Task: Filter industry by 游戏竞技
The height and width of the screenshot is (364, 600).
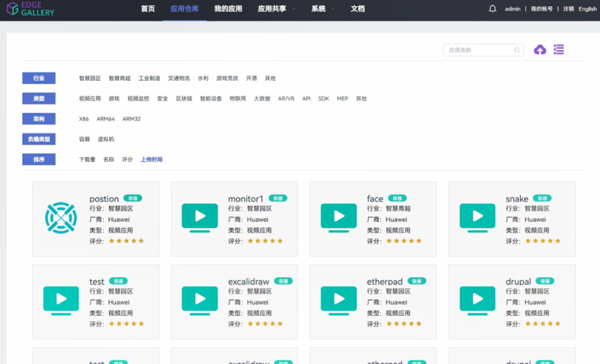Action: [227, 78]
